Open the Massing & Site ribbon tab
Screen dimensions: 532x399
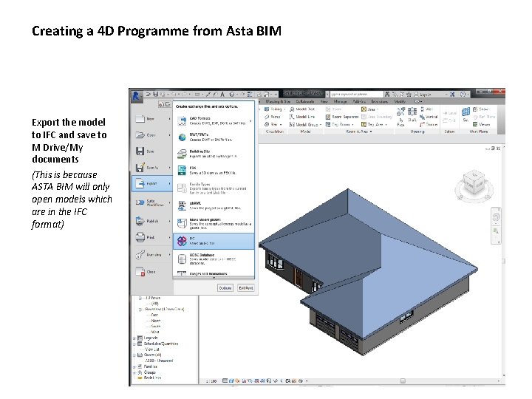pyautogui.click(x=278, y=101)
